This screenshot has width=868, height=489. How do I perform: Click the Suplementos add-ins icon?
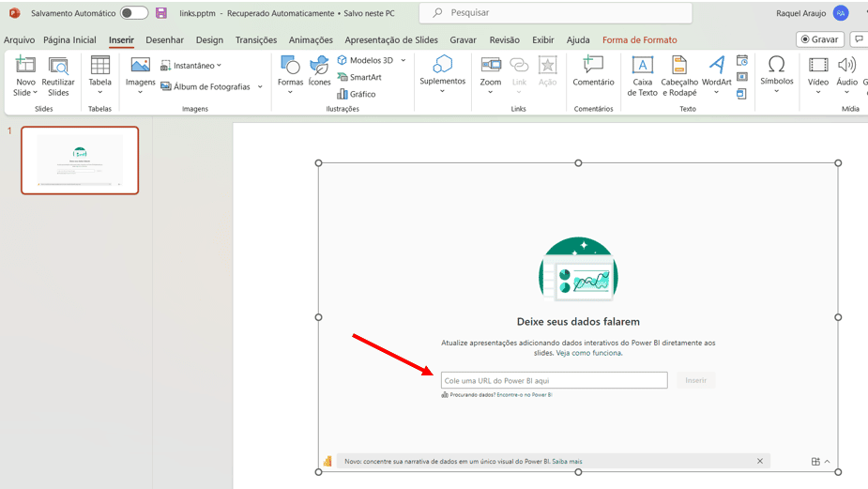tap(442, 64)
